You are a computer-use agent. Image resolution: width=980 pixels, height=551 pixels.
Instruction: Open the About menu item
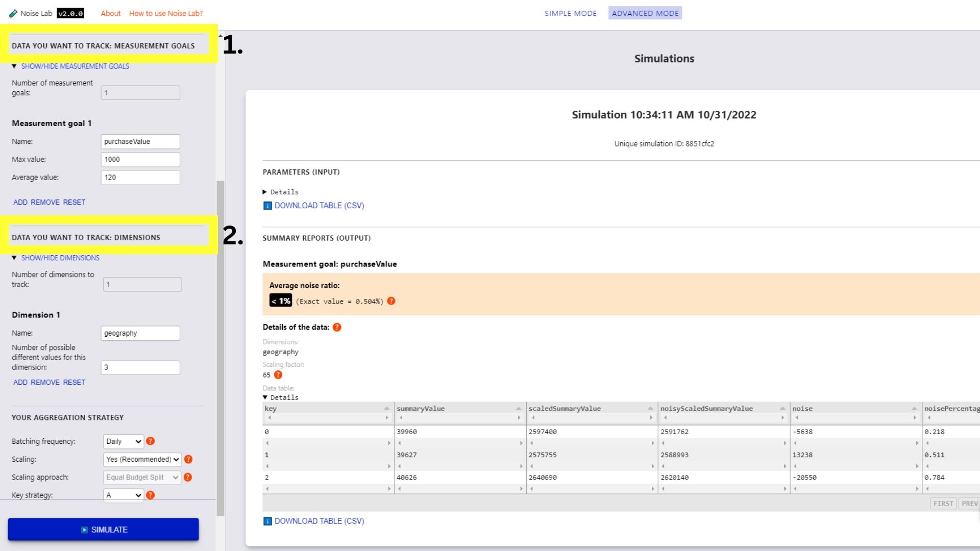pos(109,13)
